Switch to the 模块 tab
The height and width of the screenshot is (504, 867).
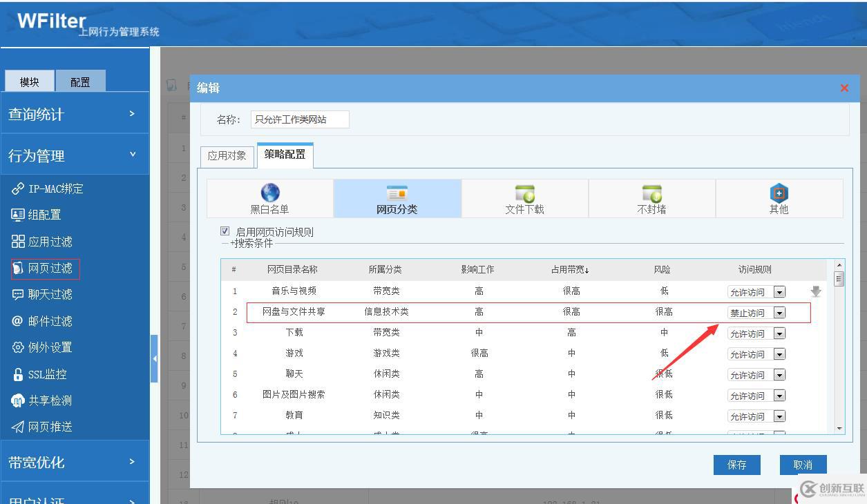tap(30, 81)
